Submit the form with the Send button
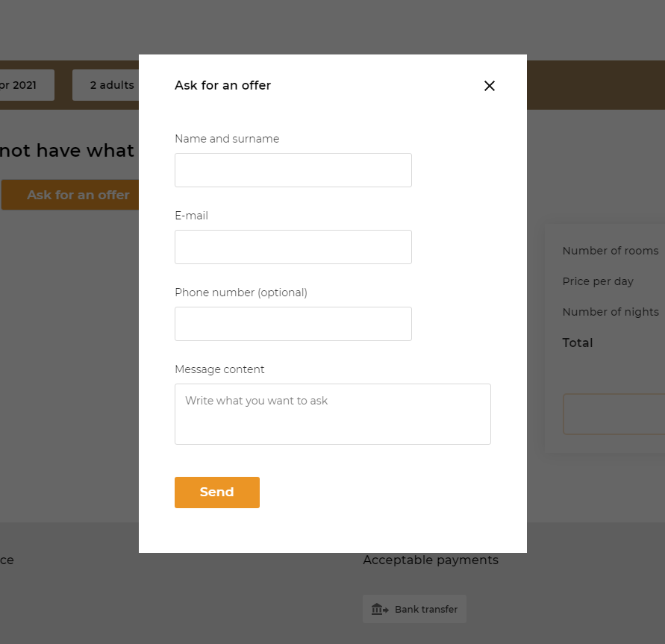 [217, 493]
